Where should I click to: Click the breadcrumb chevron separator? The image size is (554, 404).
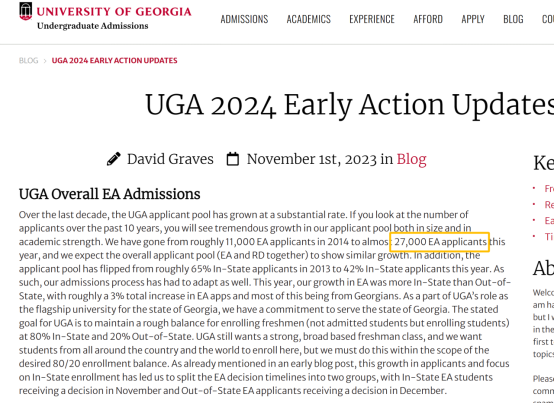tap(45, 61)
